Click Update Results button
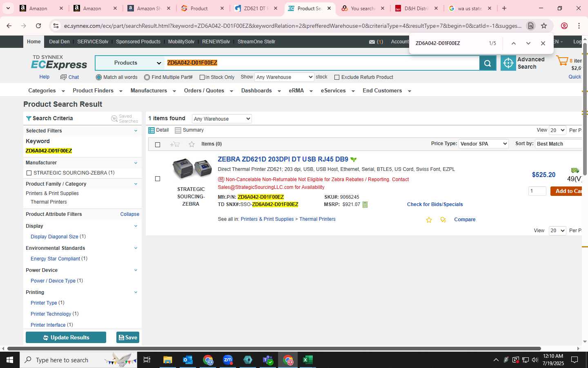Viewport: 588px width, 368px height. click(x=66, y=337)
